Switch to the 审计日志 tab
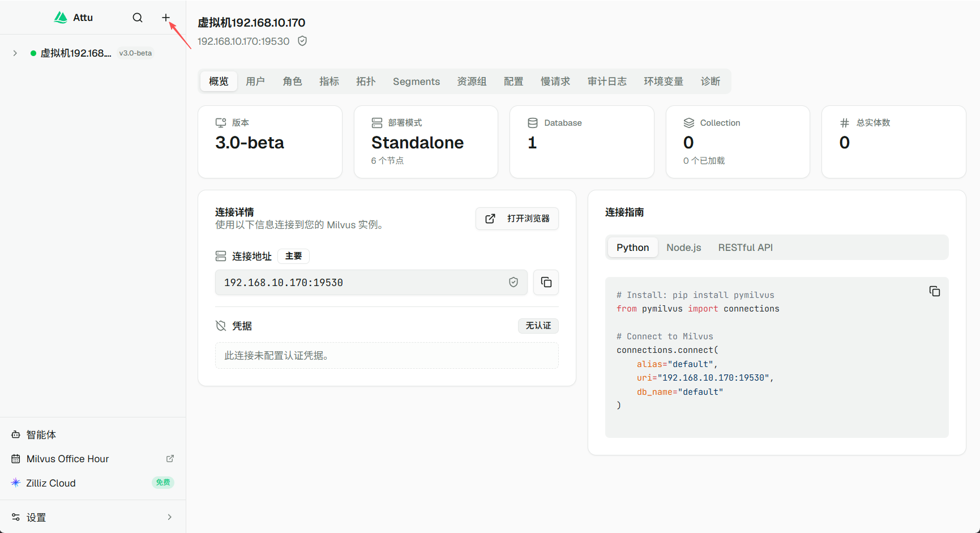980x533 pixels. (607, 82)
